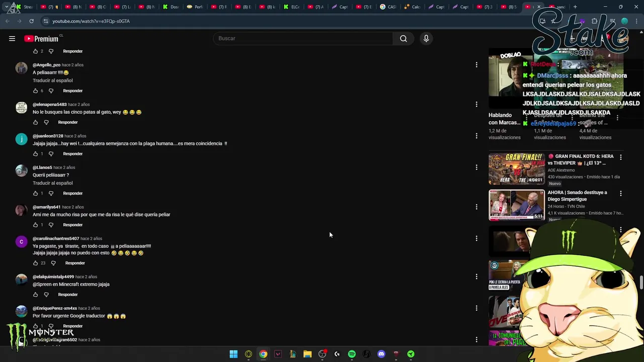Open File Explorer from taskbar
Viewport: 644px width, 362px height.
307,354
